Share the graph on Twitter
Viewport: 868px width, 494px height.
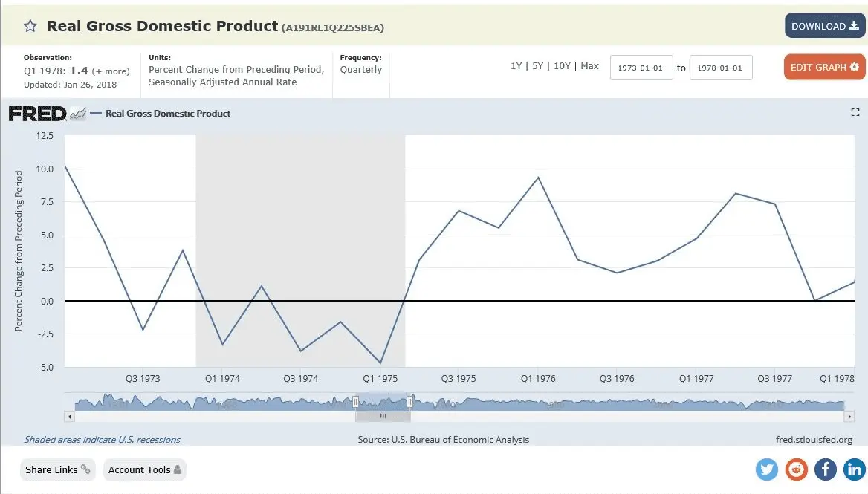tap(767, 469)
